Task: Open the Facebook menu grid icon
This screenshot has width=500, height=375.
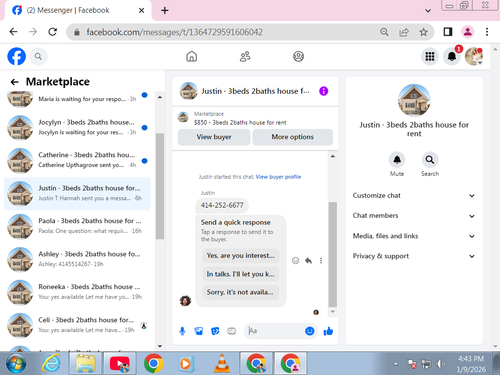Action: click(x=430, y=56)
